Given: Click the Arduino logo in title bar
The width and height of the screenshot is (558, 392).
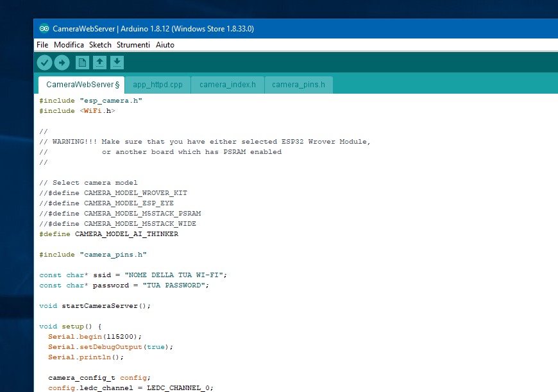Looking at the screenshot, I should 44,28.
